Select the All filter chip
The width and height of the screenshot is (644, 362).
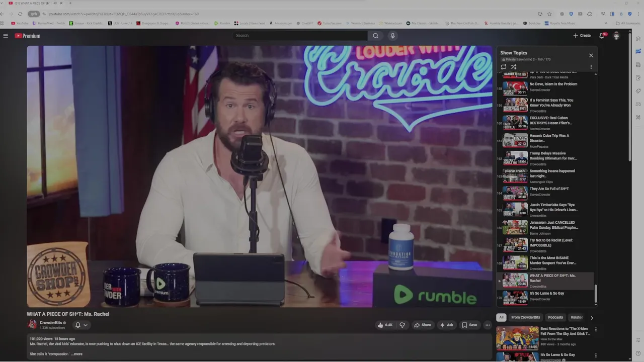coord(501,317)
